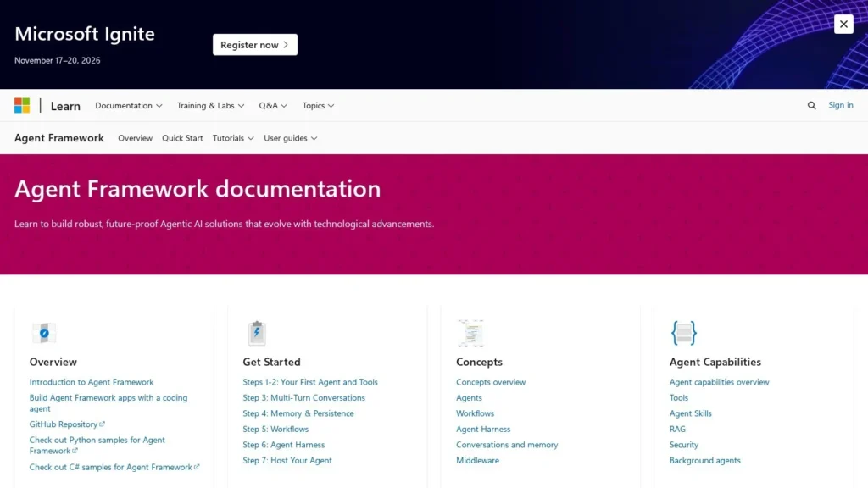Open Python samples for Agent Framework link

coord(97,446)
